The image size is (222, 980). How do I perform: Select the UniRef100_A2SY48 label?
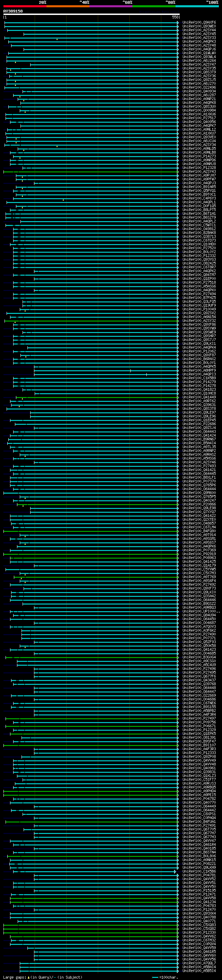(199, 45)
